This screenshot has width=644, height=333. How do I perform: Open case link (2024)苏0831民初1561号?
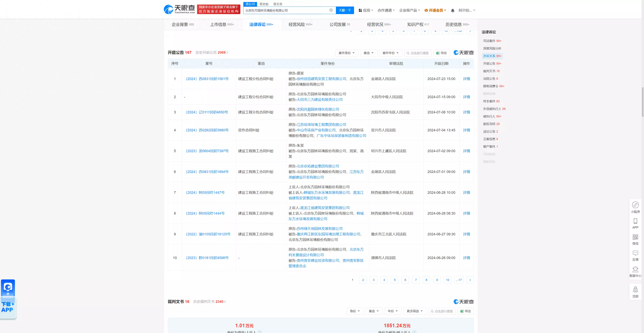[207, 79]
